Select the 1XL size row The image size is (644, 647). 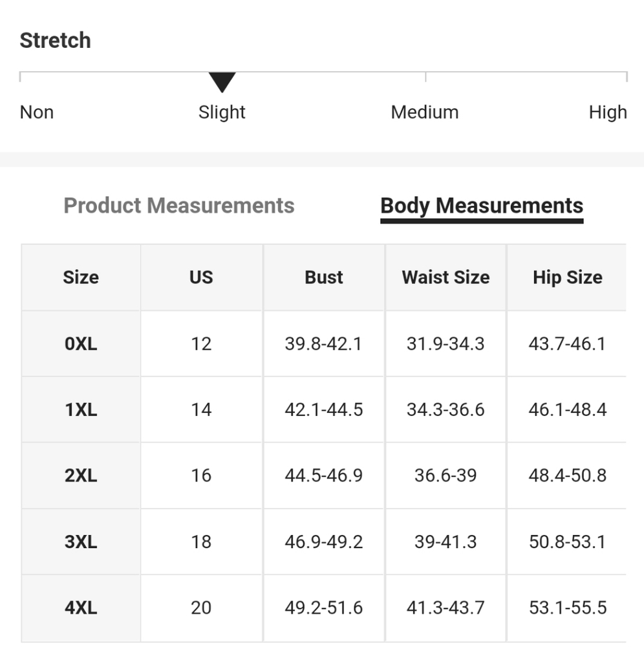tap(324, 410)
